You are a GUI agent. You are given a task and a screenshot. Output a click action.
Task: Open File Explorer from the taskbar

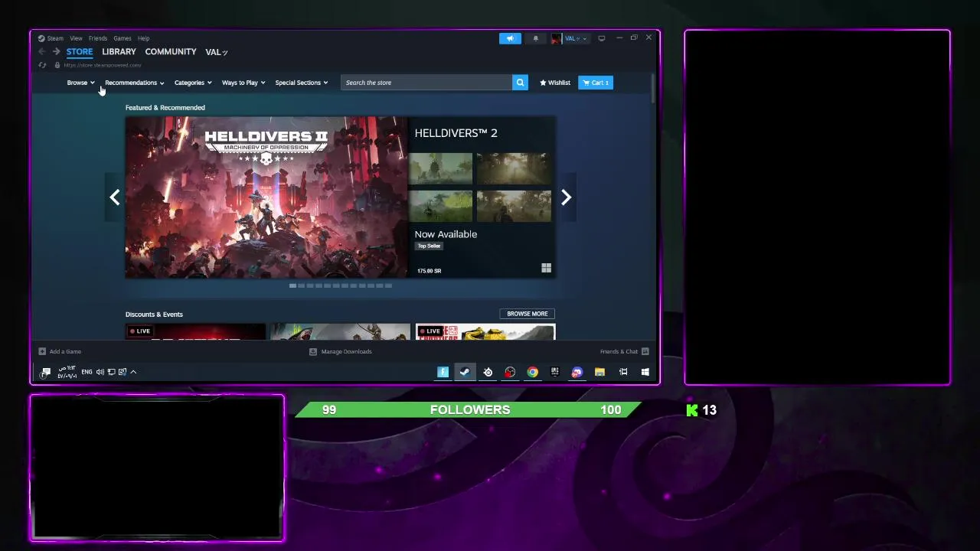point(599,372)
